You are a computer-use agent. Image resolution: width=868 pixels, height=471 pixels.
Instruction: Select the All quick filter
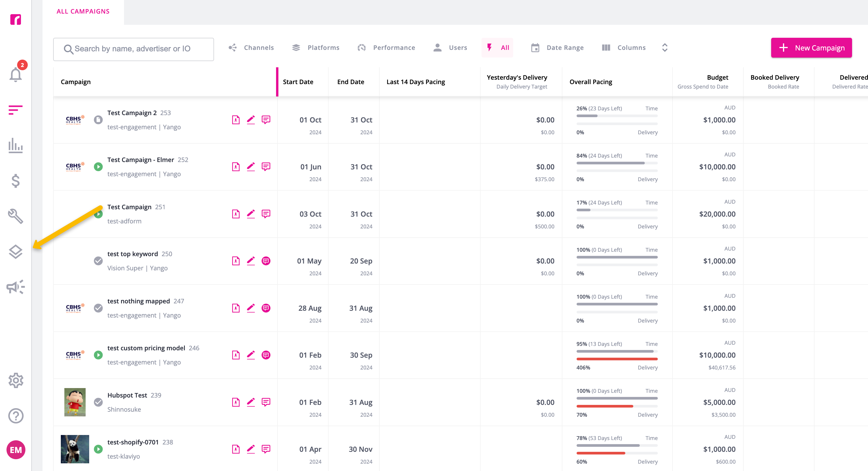(497, 48)
